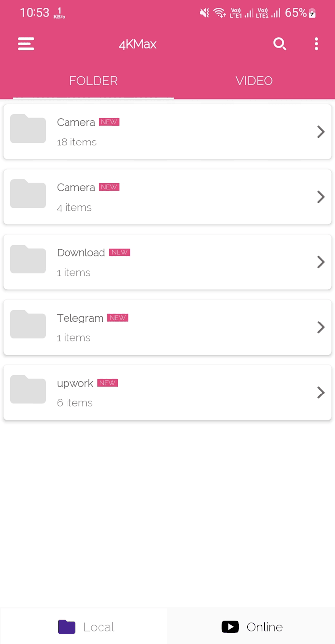The image size is (335, 644).
Task: Open the hamburger navigation menu
Action: pos(26,44)
